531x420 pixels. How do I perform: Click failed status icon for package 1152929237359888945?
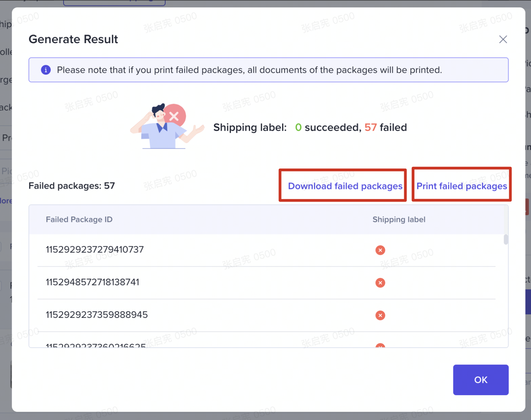(380, 315)
